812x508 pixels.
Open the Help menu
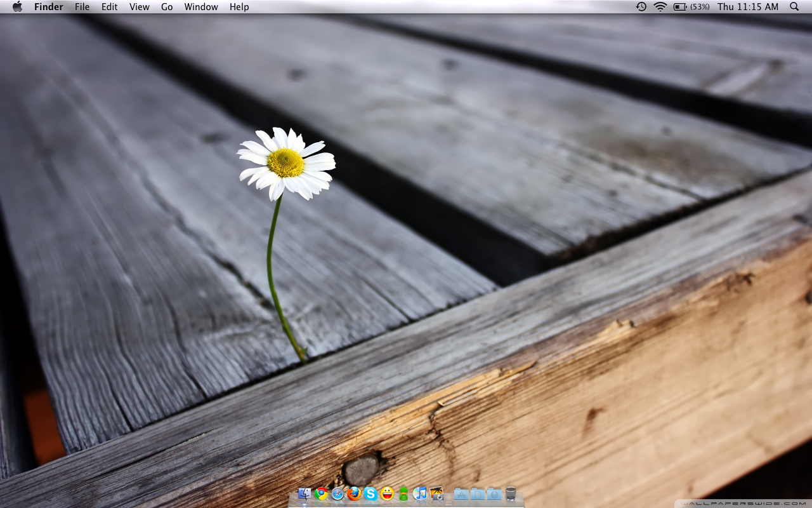239,7
